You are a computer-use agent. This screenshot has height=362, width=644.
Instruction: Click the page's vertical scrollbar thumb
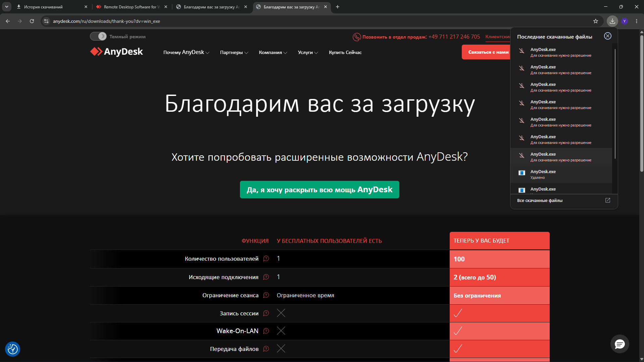pyautogui.click(x=642, y=104)
